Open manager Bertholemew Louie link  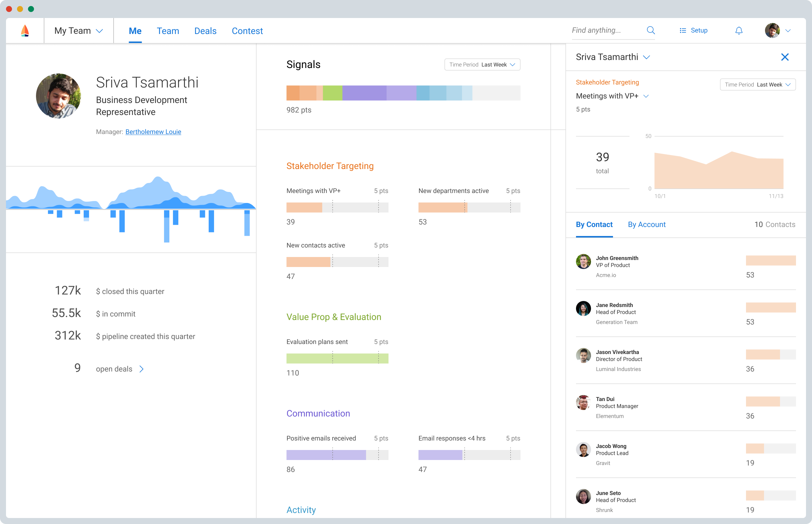coord(153,132)
